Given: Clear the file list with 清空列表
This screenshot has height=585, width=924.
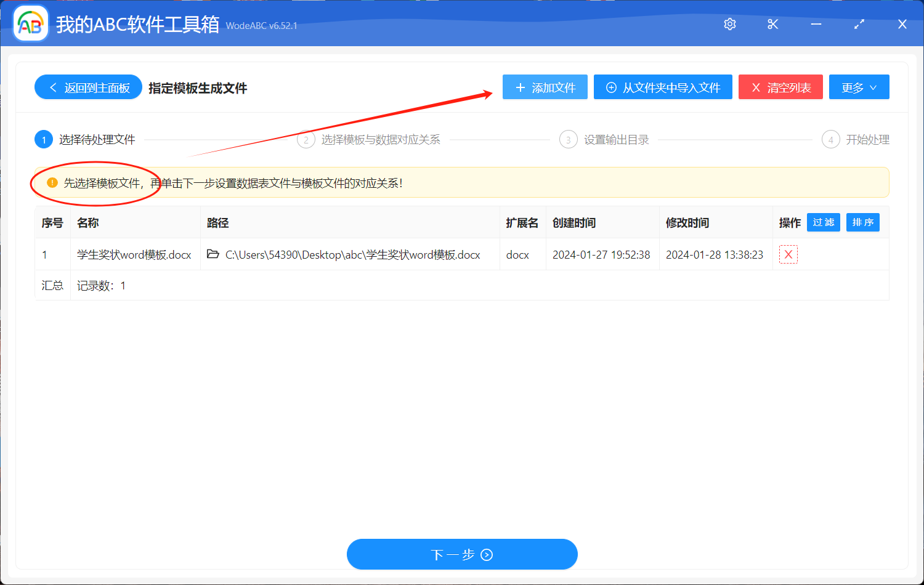Looking at the screenshot, I should coord(780,87).
